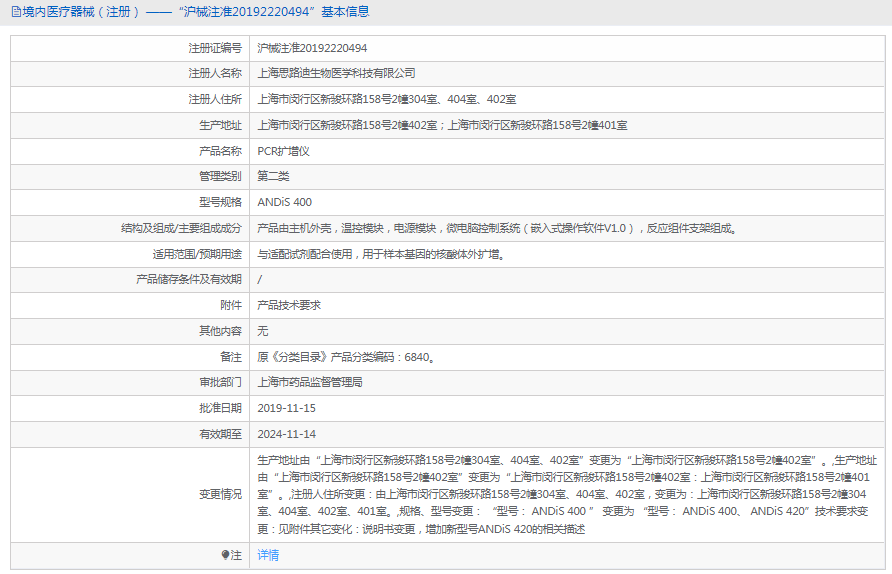Select approval department 上海市药品监督管理局
The width and height of the screenshot is (892, 574).
pyautogui.click(x=310, y=382)
